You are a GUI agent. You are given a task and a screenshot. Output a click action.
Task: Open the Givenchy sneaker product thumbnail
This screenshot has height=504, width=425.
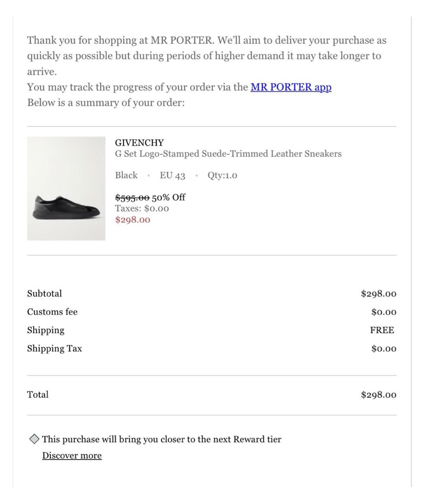[x=66, y=189]
